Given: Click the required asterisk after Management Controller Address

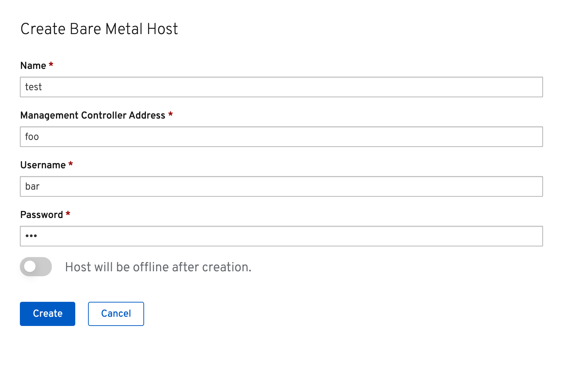Looking at the screenshot, I should coord(170,114).
